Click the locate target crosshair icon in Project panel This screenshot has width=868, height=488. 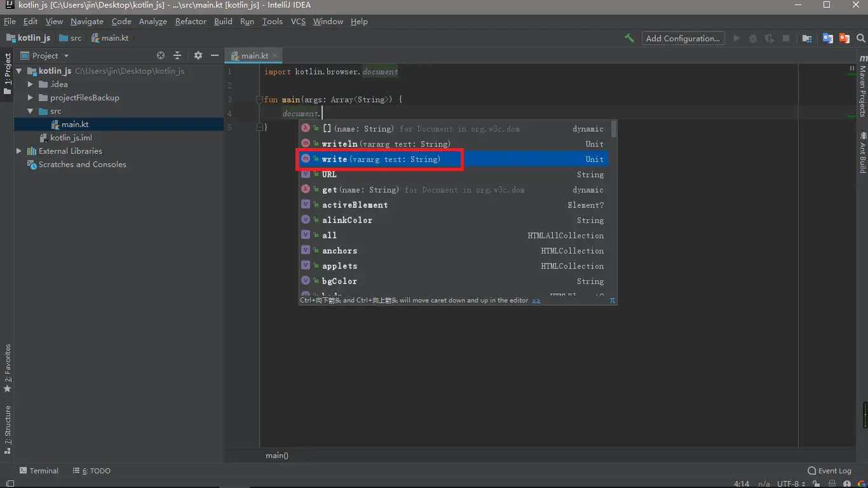pyautogui.click(x=161, y=55)
